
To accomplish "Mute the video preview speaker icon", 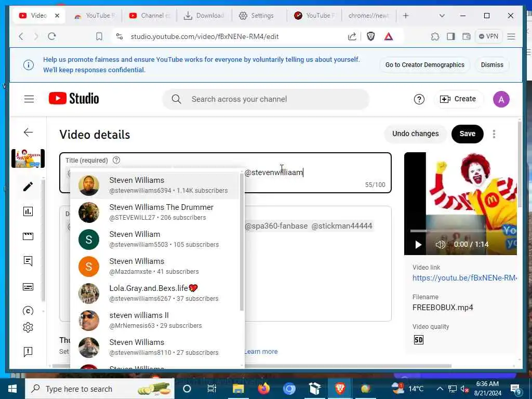I will 440,244.
